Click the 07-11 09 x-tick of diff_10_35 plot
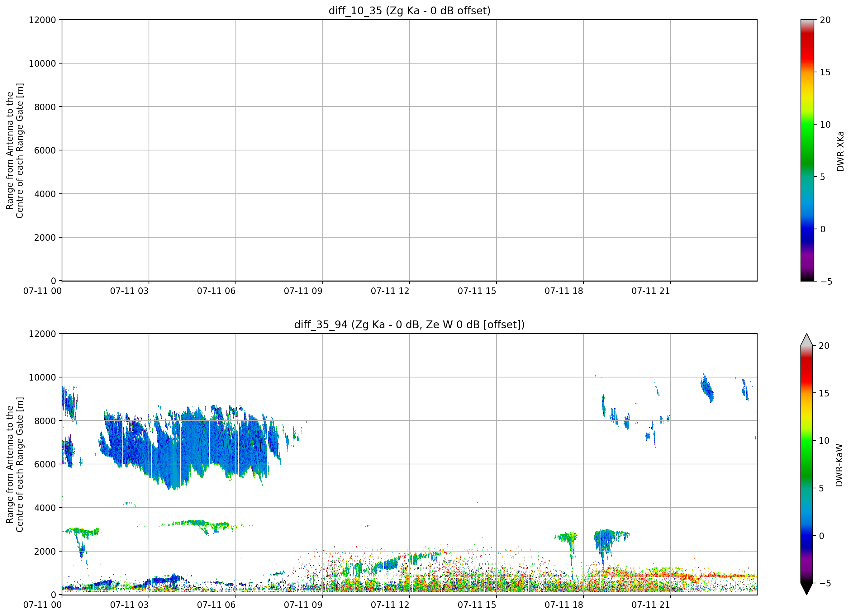This screenshot has width=851, height=616. pos(303,291)
